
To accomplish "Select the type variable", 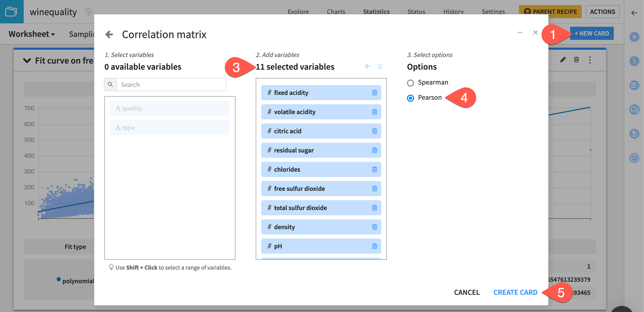I will [170, 127].
